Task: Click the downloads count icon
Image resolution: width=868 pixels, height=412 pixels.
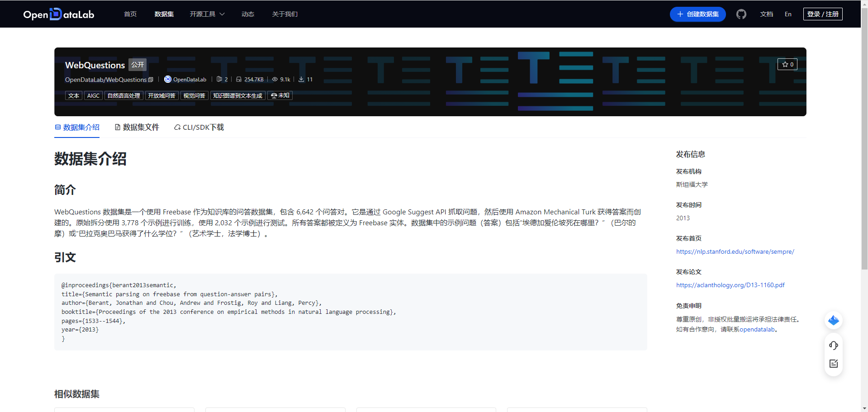Action: click(x=301, y=79)
